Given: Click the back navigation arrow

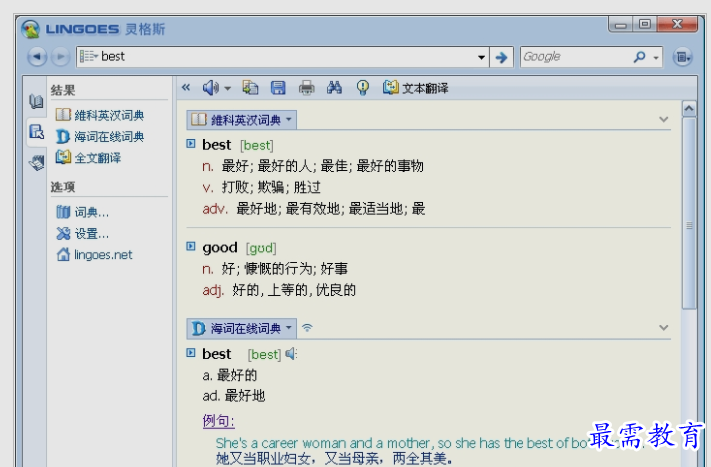Looking at the screenshot, I should (37, 57).
